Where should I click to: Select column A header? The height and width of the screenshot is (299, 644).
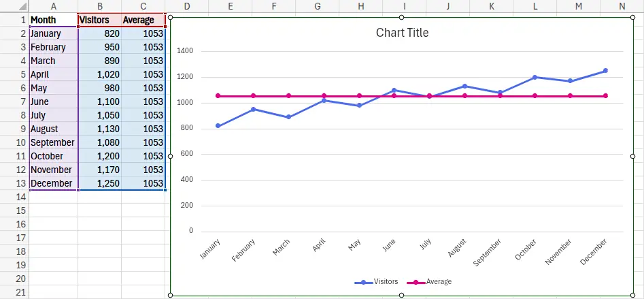(54, 6)
